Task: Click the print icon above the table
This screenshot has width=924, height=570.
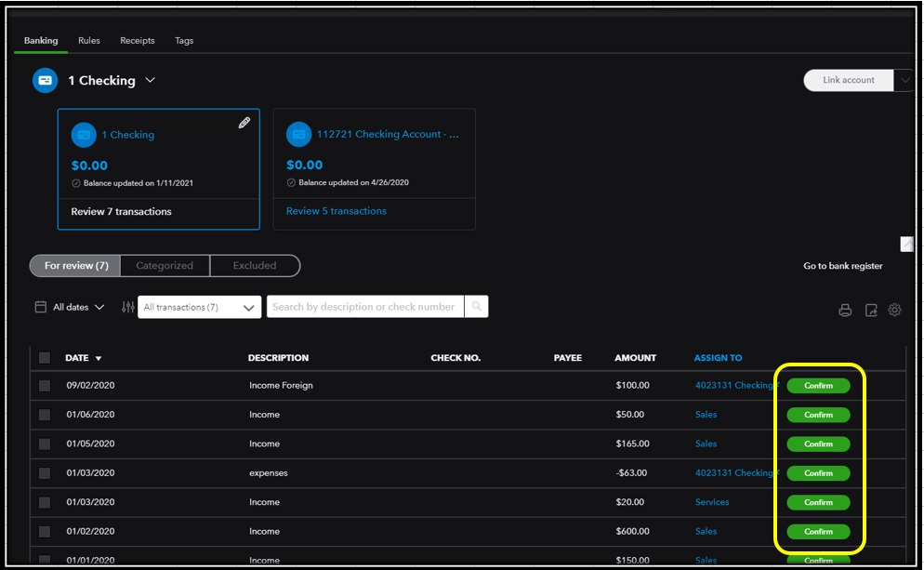Action: tap(845, 311)
